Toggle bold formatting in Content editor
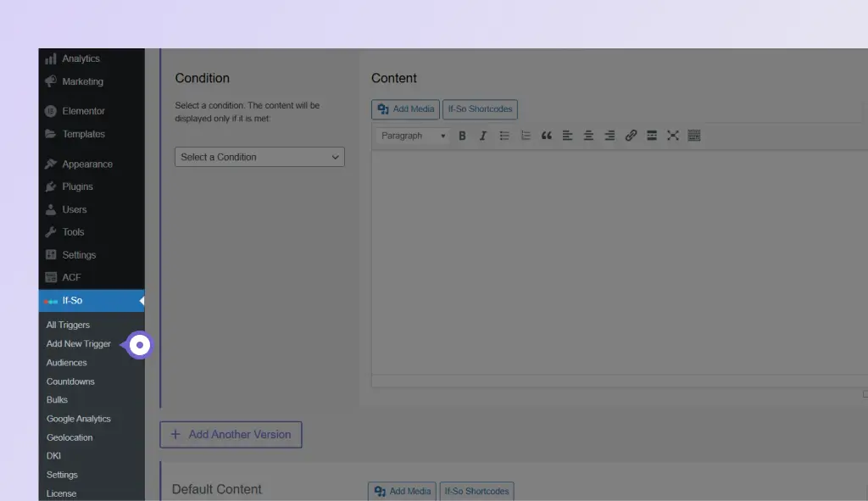Screen dimensions: 868x501 [462, 136]
